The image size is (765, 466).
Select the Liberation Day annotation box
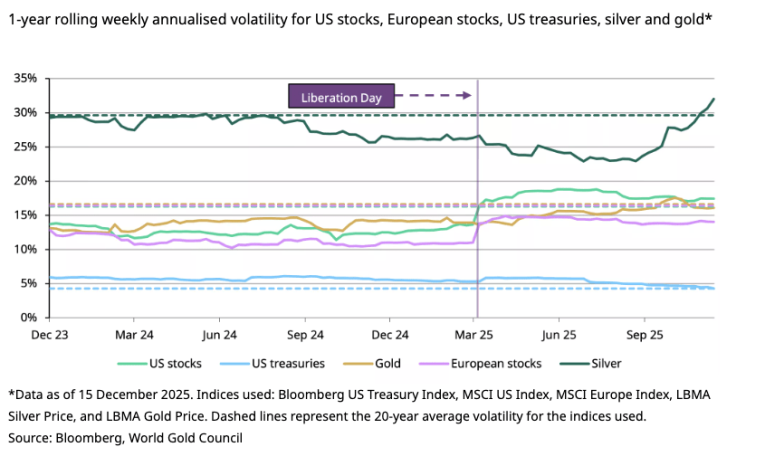343,96
